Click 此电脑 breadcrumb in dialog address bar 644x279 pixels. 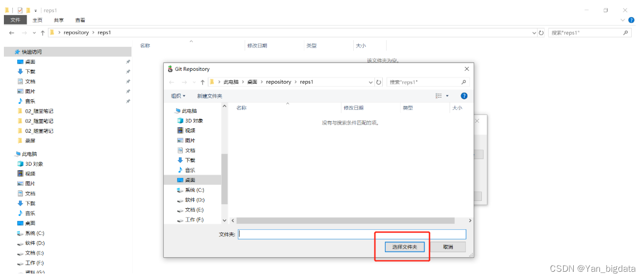click(231, 82)
